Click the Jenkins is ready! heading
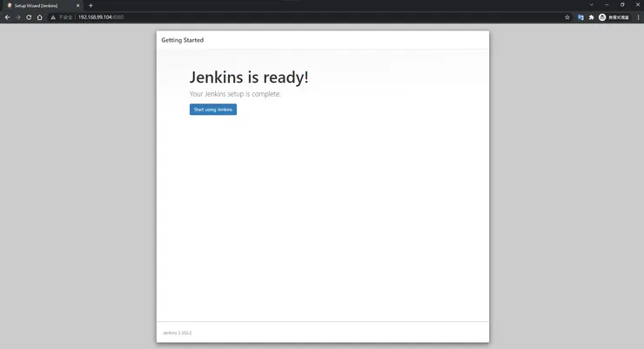The image size is (644, 349). (249, 77)
